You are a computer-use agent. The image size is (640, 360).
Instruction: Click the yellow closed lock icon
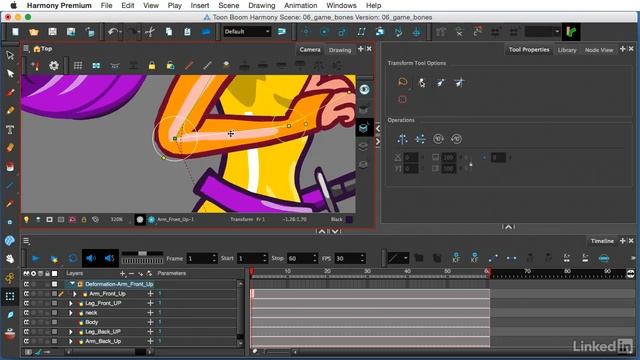click(152, 65)
